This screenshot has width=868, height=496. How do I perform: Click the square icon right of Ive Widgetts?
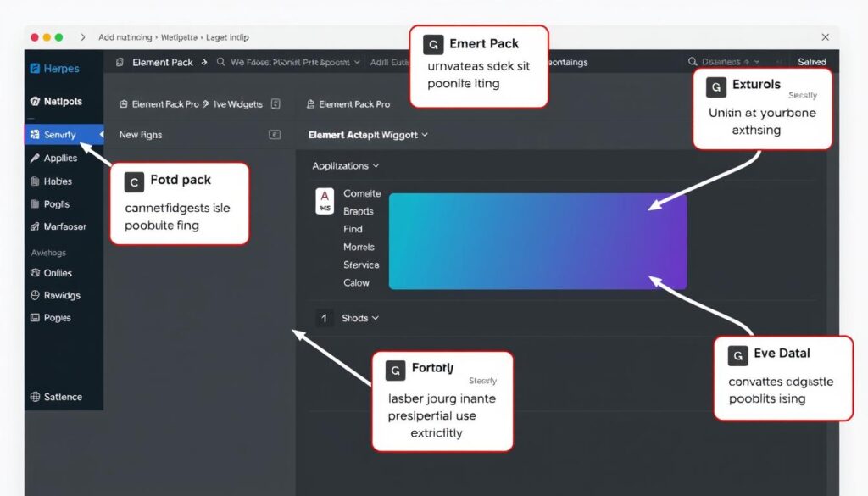[x=275, y=104]
